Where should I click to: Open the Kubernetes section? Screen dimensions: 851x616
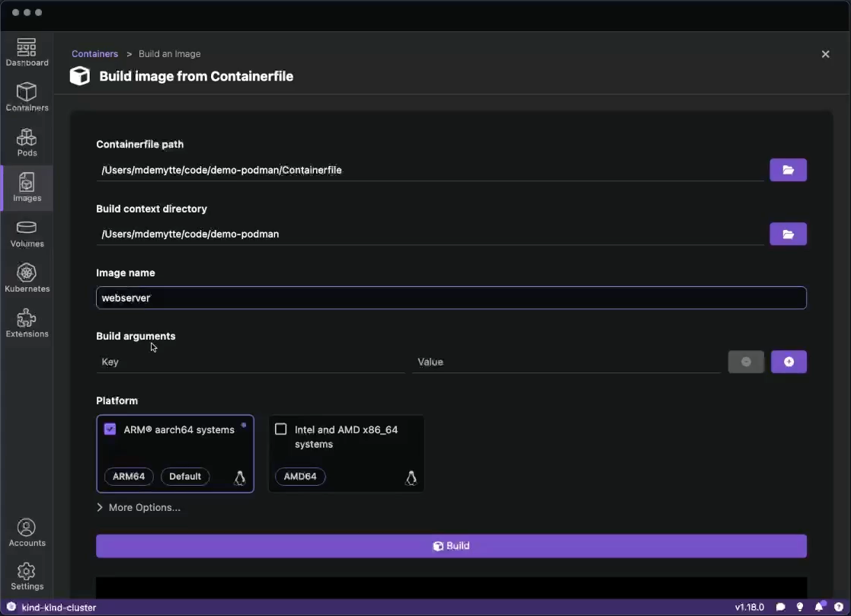coord(27,276)
